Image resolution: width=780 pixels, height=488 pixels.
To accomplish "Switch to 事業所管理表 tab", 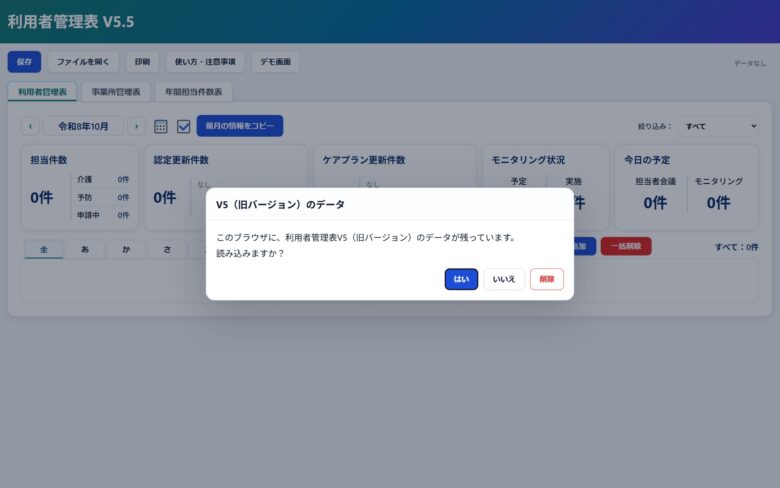I will click(x=116, y=92).
